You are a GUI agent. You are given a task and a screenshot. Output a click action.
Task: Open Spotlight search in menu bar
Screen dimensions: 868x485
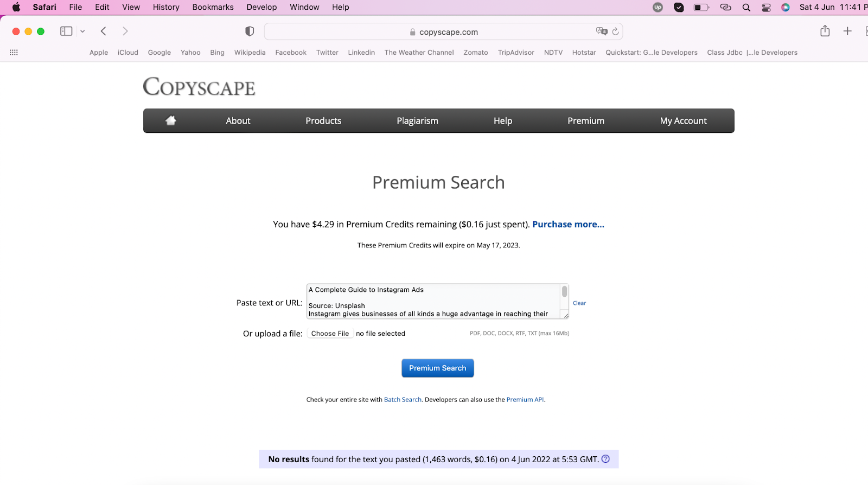[x=746, y=7]
